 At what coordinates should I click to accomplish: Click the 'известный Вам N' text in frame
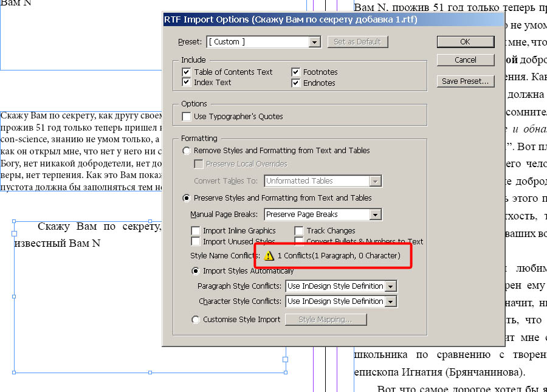pyautogui.click(x=57, y=243)
